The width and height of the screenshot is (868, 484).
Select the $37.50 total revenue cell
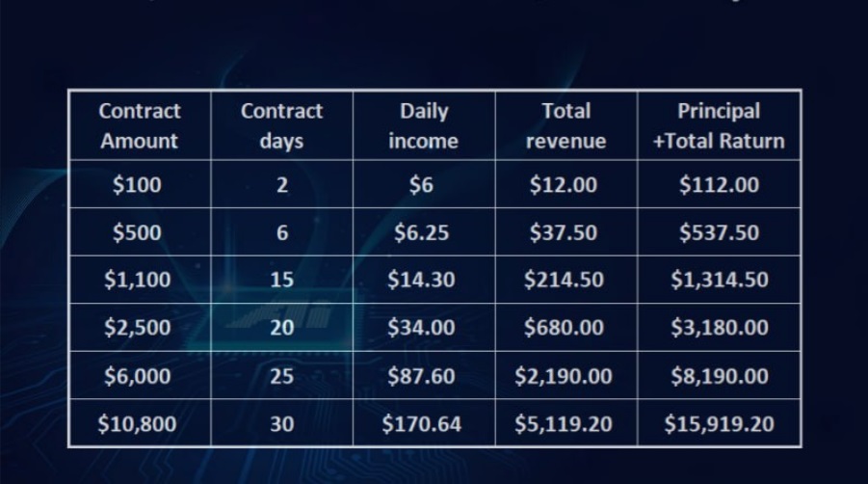coord(564,232)
